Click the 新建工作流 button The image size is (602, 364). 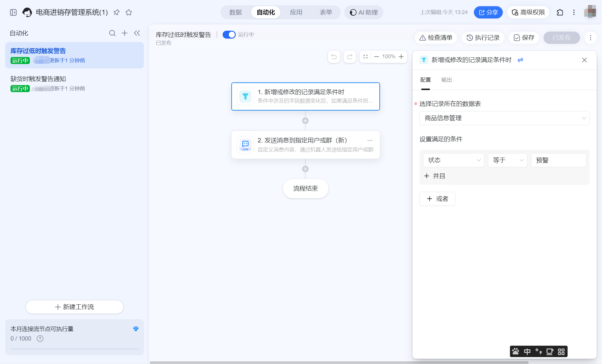(75, 307)
